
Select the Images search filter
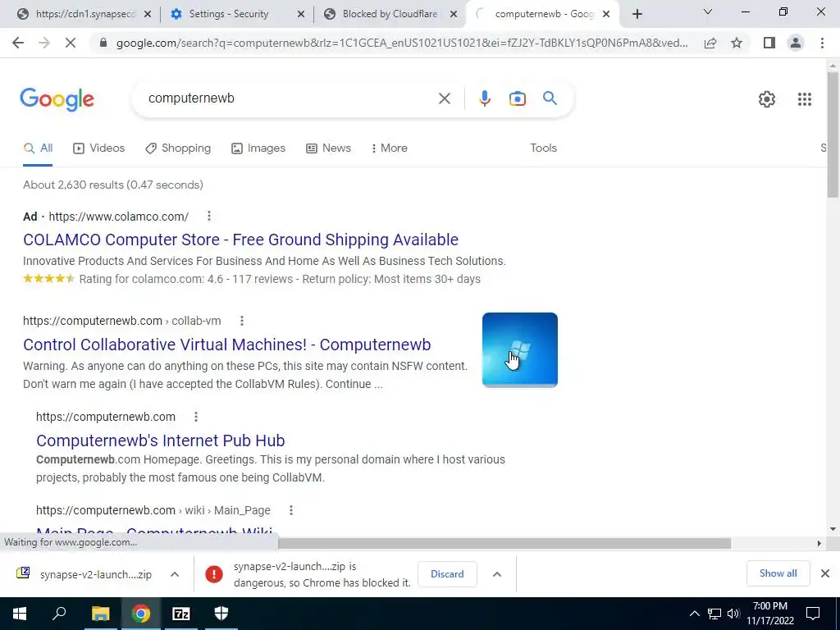coord(258,148)
